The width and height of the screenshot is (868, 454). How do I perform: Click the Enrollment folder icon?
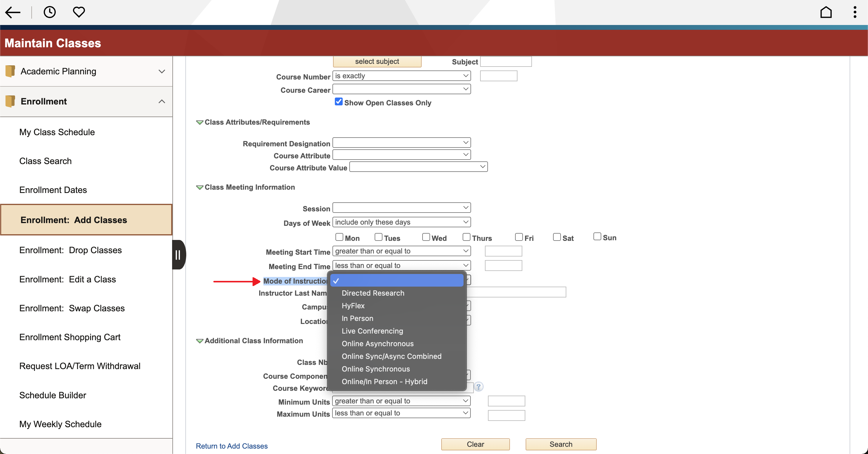(10, 101)
